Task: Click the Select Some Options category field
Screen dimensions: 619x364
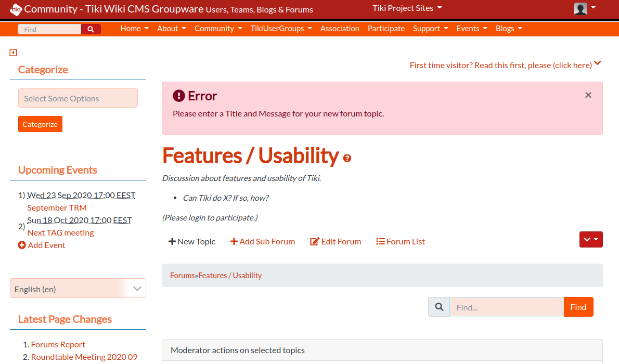Action: click(x=78, y=98)
